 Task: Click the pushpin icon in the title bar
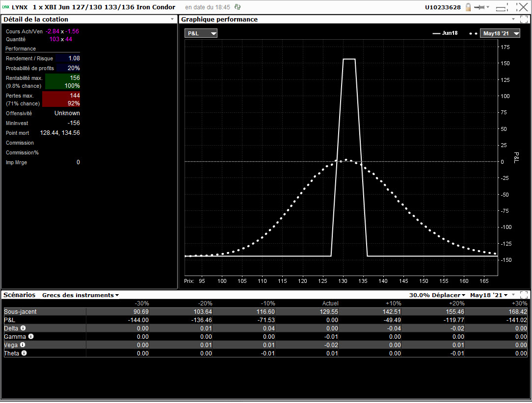pyautogui.click(x=479, y=7)
